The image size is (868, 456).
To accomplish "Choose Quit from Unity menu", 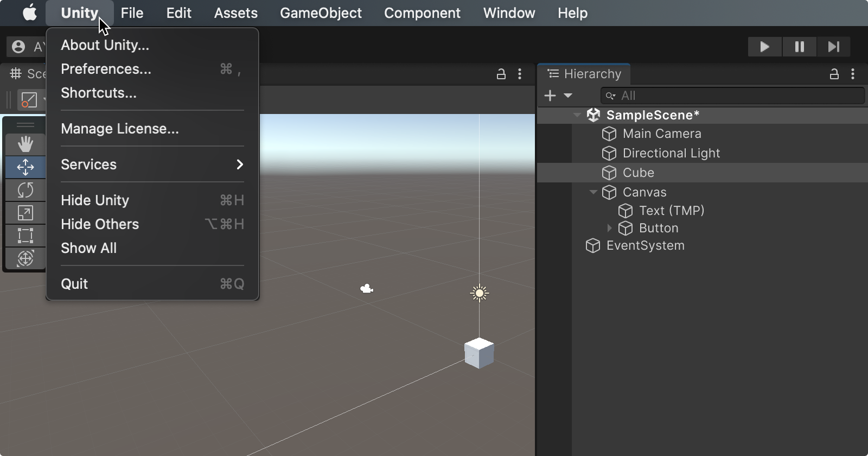I will [x=152, y=284].
